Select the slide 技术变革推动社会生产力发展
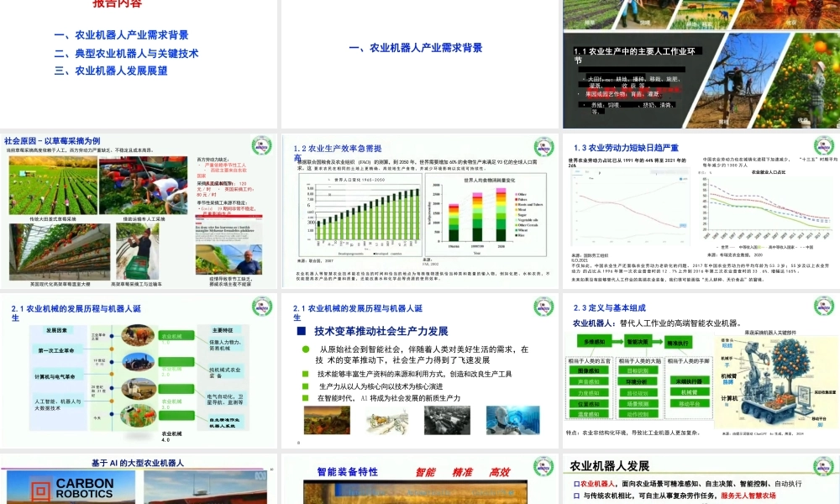840x504 pixels. (419, 370)
